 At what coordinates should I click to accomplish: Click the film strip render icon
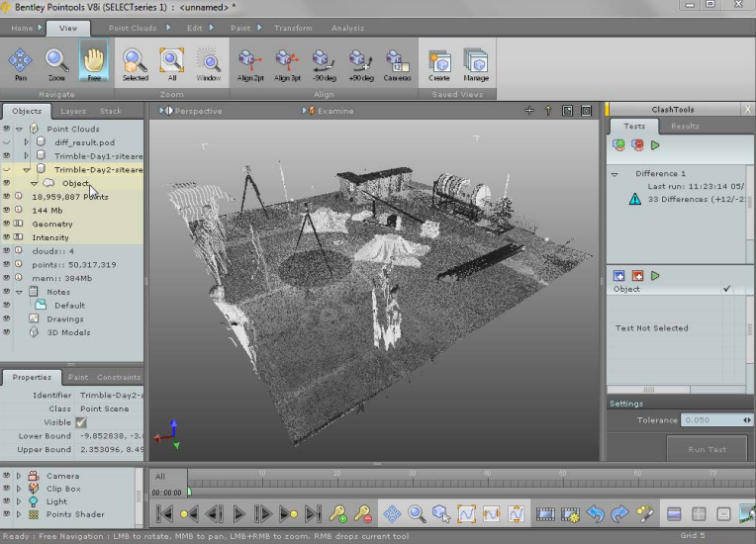point(545,514)
